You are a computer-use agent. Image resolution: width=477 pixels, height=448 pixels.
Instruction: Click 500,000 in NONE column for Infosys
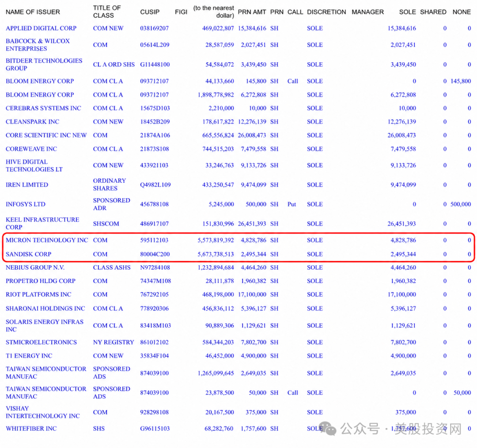[x=461, y=204]
